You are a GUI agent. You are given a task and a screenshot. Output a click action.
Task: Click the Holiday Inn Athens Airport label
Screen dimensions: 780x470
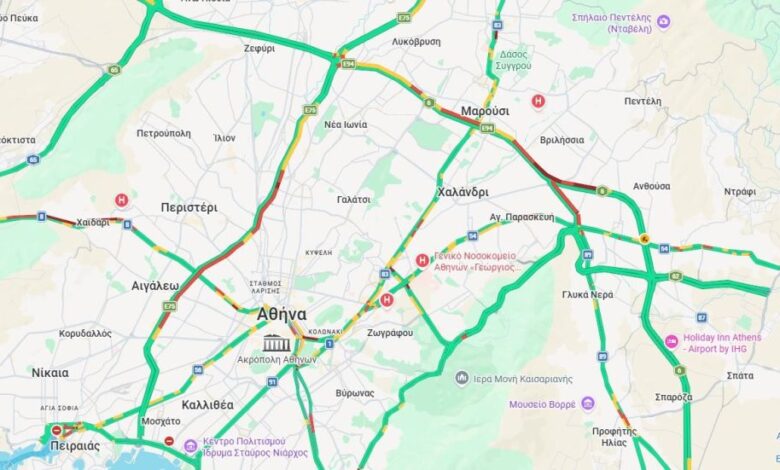click(x=722, y=343)
